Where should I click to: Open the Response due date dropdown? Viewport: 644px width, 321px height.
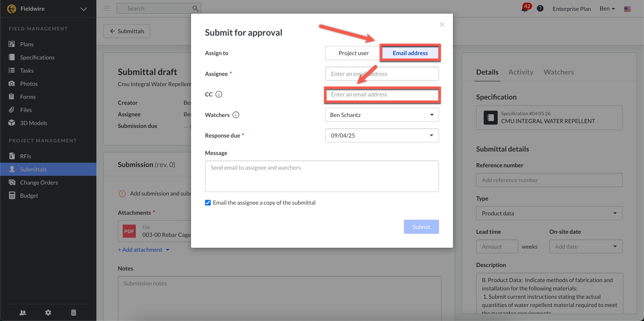click(382, 136)
